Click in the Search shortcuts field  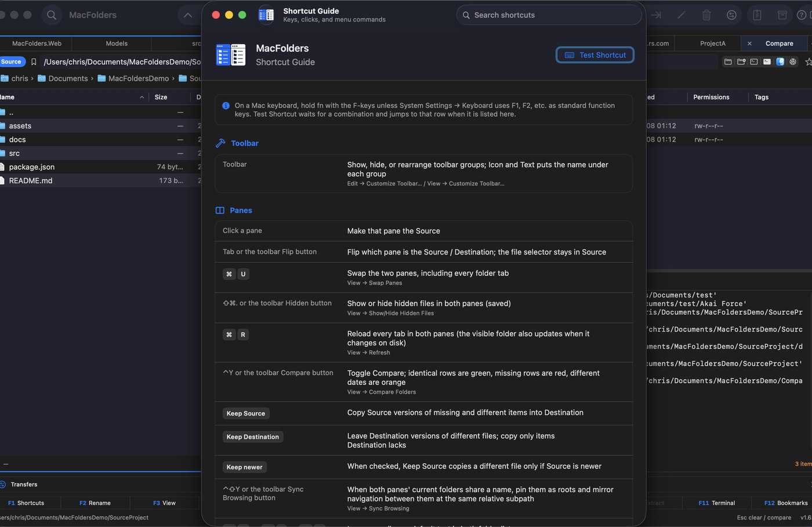pos(549,15)
